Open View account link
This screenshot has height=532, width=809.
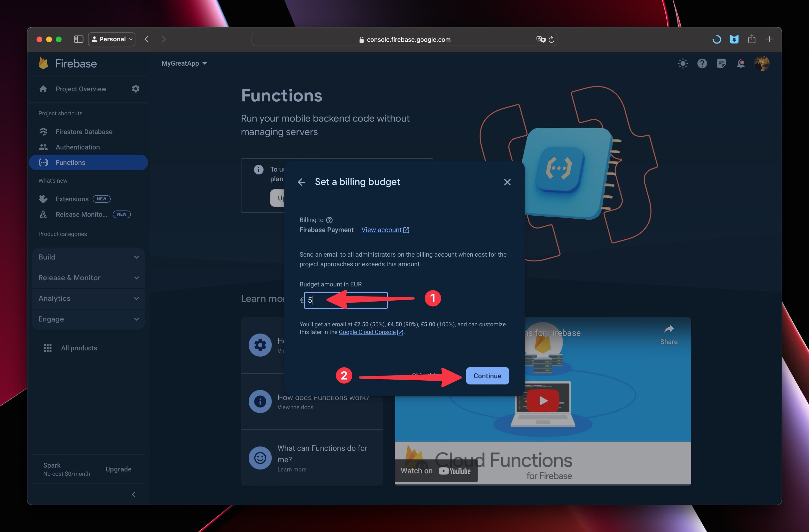click(385, 230)
